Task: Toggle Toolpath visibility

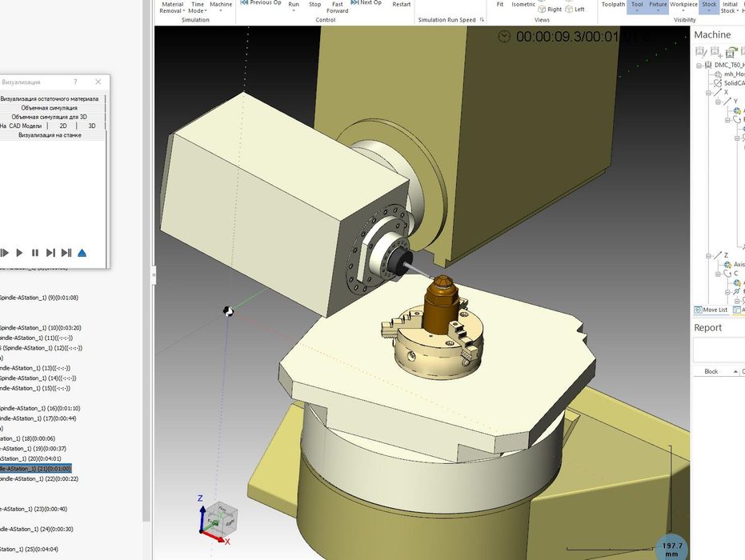Action: 614,5
